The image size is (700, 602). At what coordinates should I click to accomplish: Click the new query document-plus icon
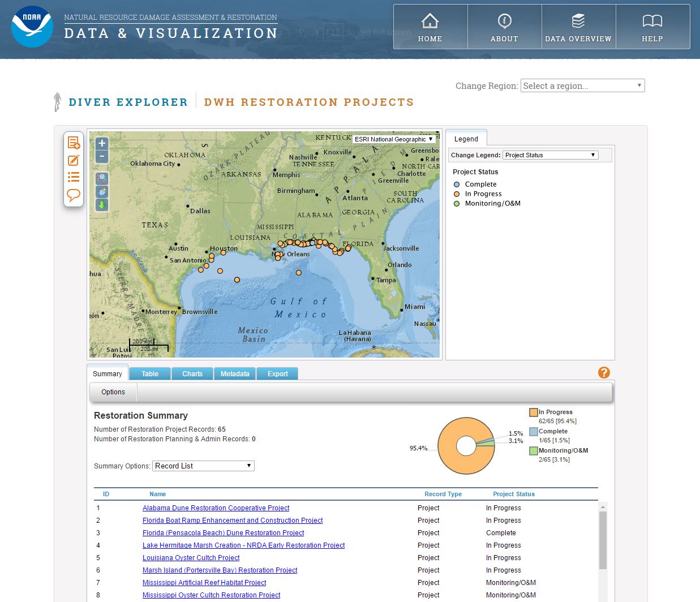74,143
